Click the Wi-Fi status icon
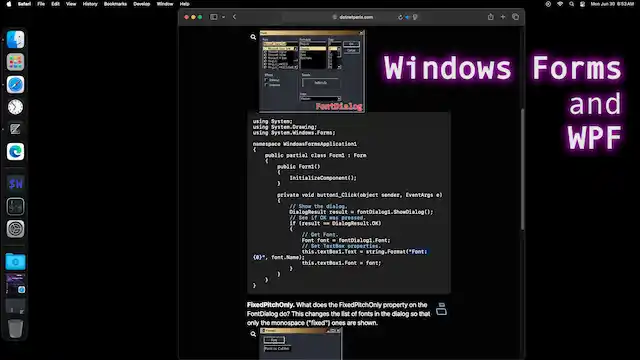Viewport: 640px width, 360px height. click(560, 4)
